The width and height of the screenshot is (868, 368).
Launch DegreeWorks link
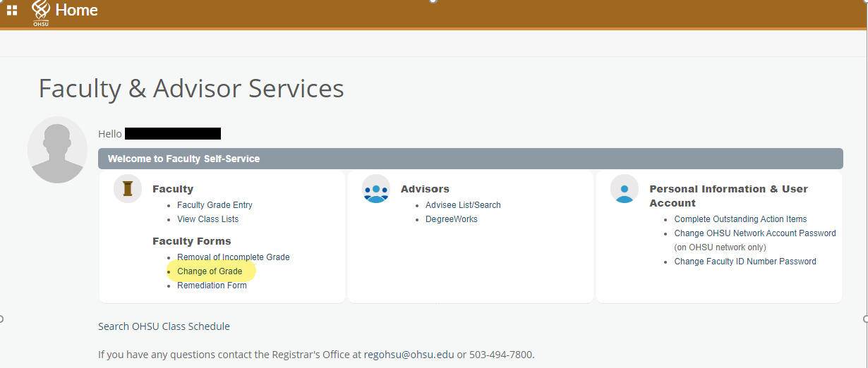point(451,219)
